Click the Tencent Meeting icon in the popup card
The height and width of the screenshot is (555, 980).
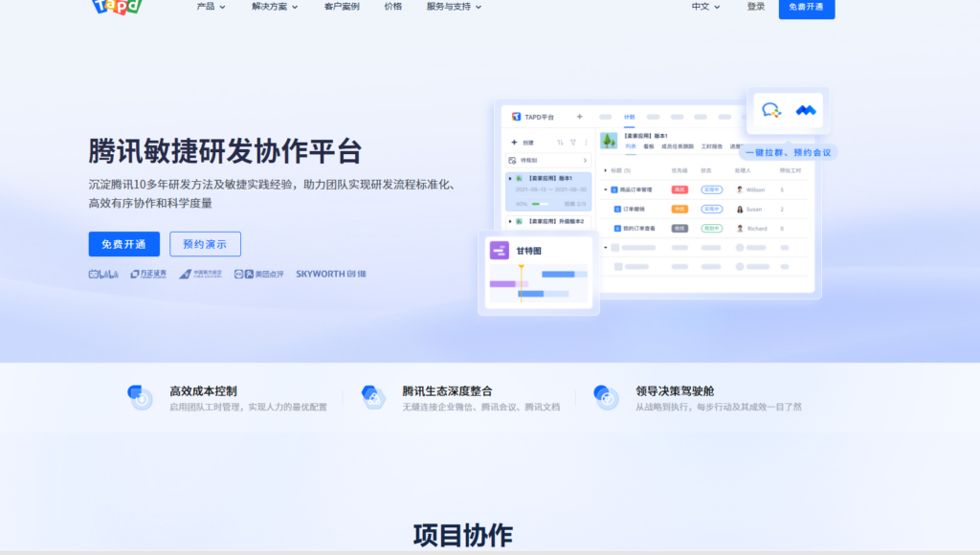pos(805,111)
